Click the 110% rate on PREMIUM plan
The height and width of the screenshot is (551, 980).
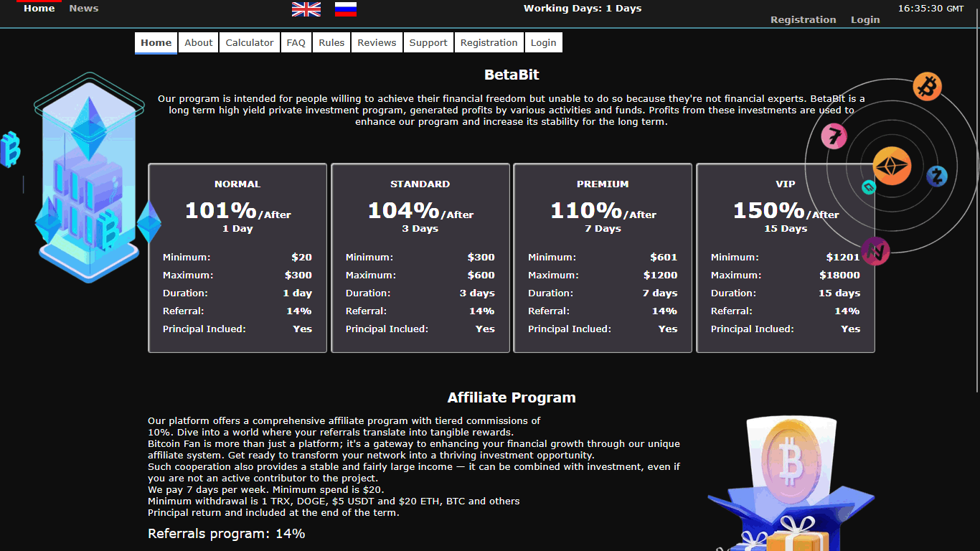pos(586,210)
